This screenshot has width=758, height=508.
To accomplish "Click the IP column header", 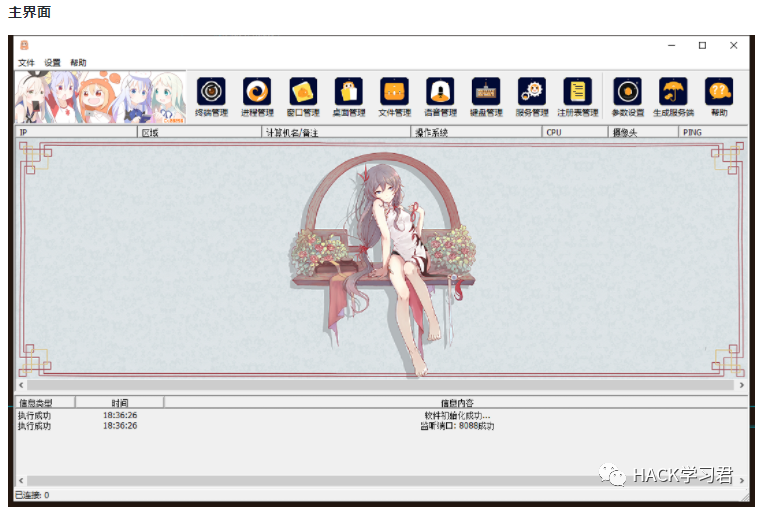I will click(x=76, y=132).
